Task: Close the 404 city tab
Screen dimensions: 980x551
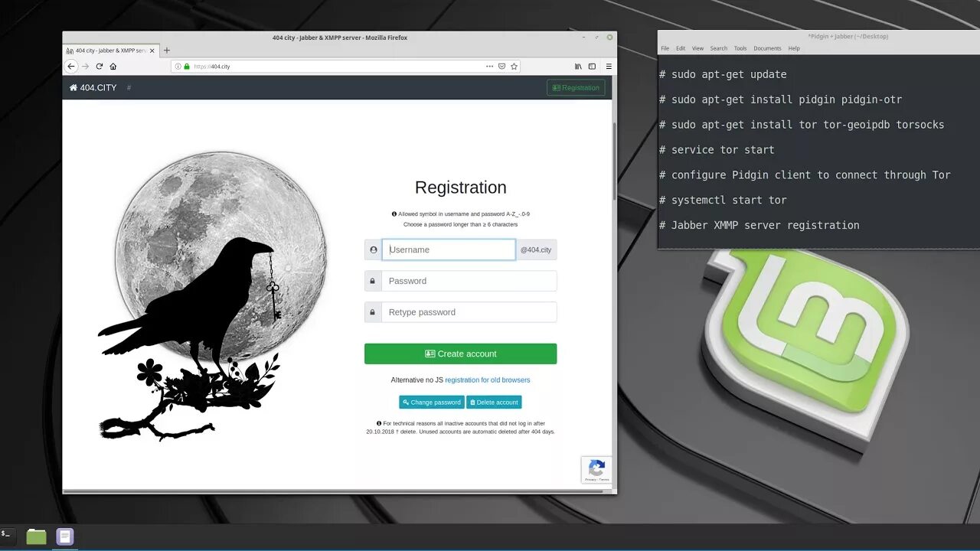Action: click(x=152, y=51)
